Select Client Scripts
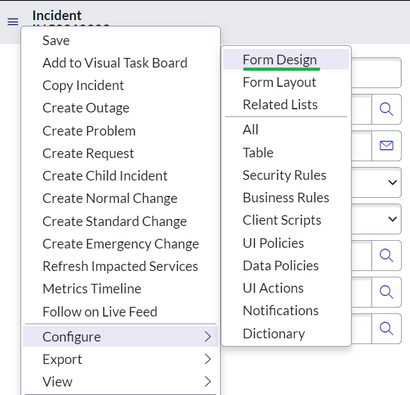This screenshot has height=395, width=410. pos(282,220)
